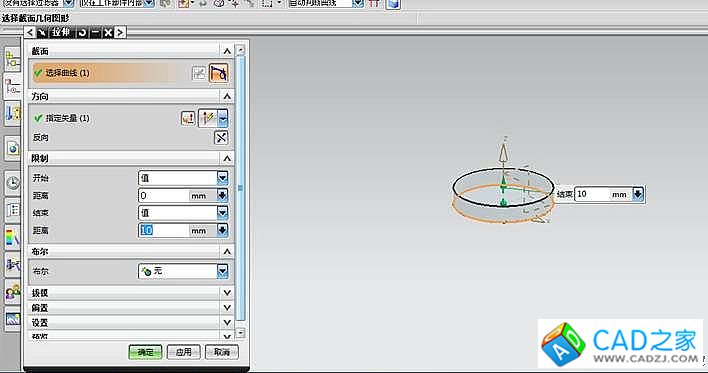Viewport: 708px width, 373px height.
Task: Open the arrow next to on-screen 结束 field
Action: pos(638,194)
